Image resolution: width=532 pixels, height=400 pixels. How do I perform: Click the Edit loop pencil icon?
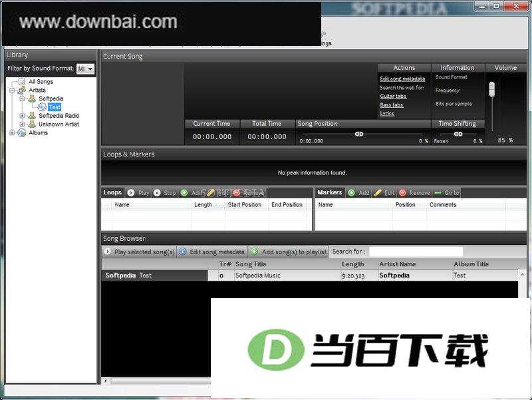coord(211,193)
